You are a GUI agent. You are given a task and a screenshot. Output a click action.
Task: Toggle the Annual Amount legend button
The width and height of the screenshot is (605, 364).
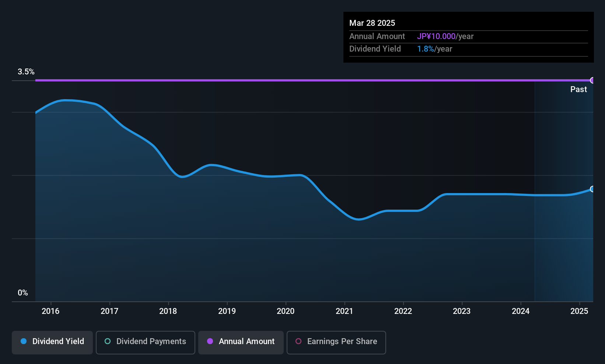click(x=241, y=342)
